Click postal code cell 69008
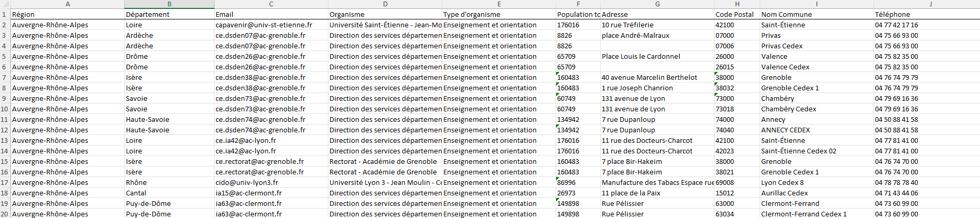This screenshot has width=980, height=218. (737, 182)
